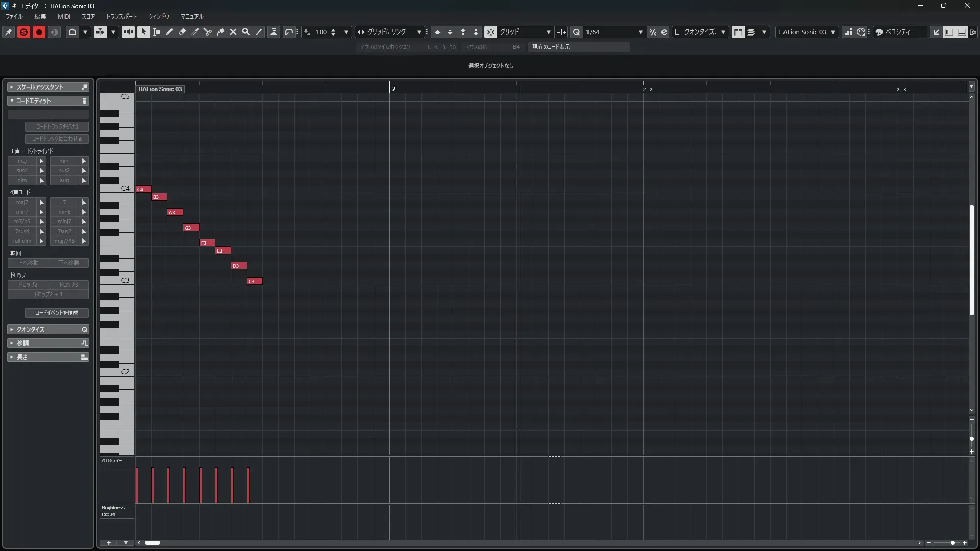Select the Split scissors tool

(x=208, y=32)
